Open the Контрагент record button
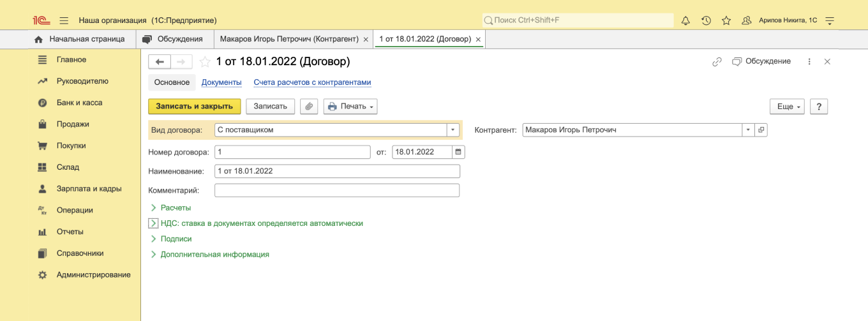 pos(761,130)
